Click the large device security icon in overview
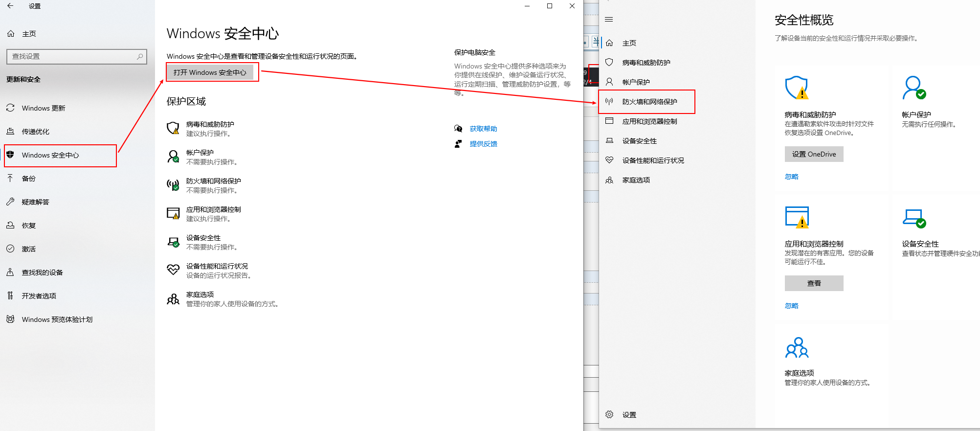The height and width of the screenshot is (431, 980). 914,218
